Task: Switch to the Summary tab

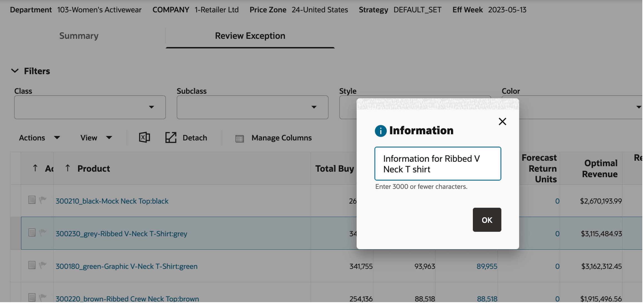Action: [79, 36]
